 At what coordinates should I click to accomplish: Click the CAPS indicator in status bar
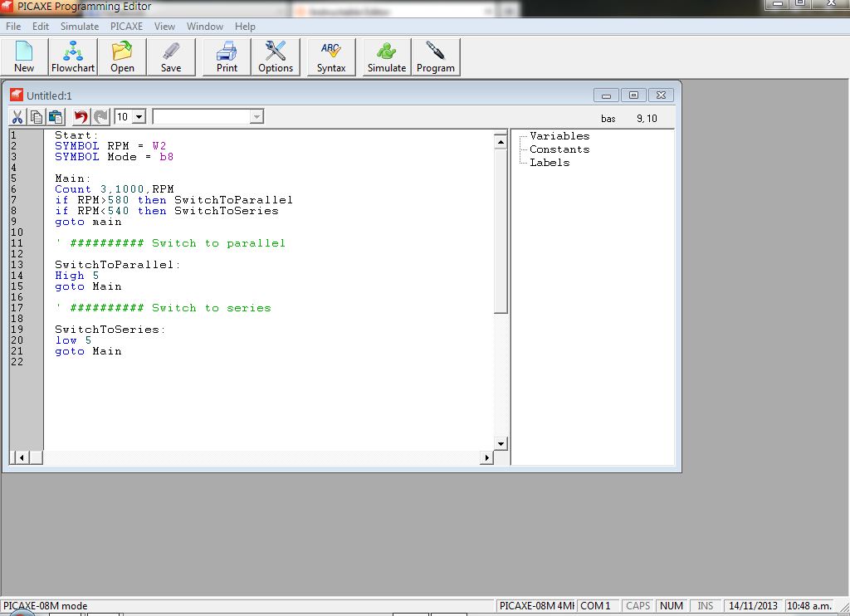point(637,606)
